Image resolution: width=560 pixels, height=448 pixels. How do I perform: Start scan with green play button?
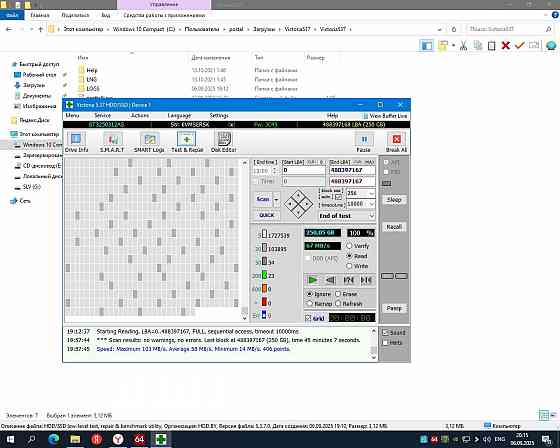click(313, 280)
